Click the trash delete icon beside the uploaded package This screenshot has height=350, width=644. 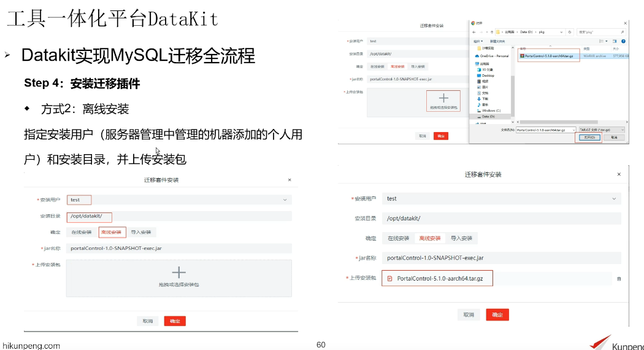tap(619, 279)
